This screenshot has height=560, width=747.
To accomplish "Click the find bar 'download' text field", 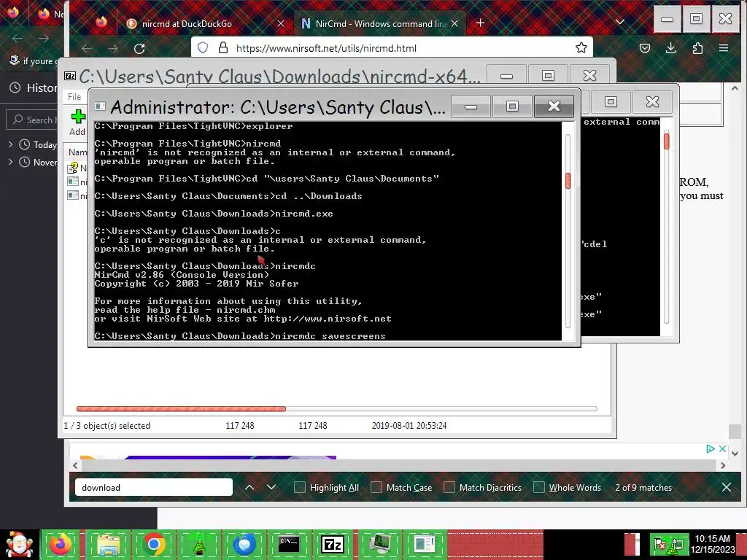I will tap(153, 487).
